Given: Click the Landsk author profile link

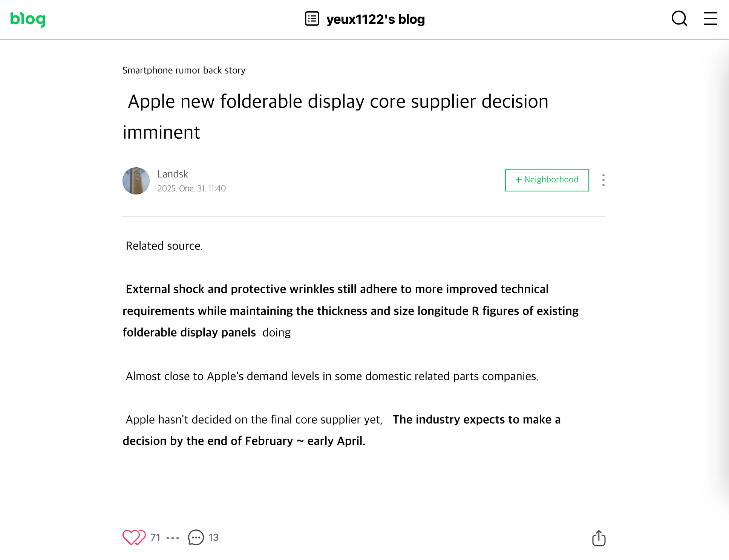Looking at the screenshot, I should pyautogui.click(x=172, y=174).
